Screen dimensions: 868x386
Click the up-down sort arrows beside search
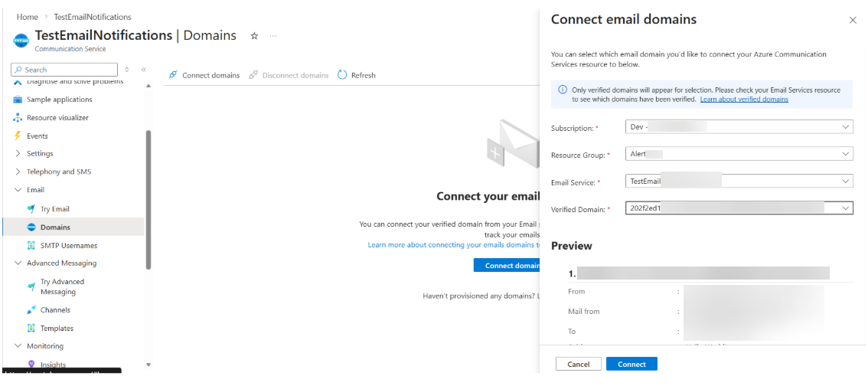(127, 70)
